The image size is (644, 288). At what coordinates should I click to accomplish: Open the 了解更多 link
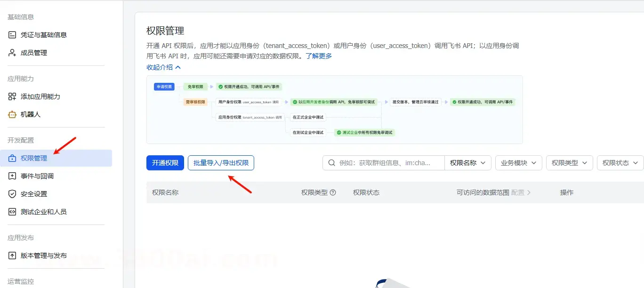tap(319, 56)
